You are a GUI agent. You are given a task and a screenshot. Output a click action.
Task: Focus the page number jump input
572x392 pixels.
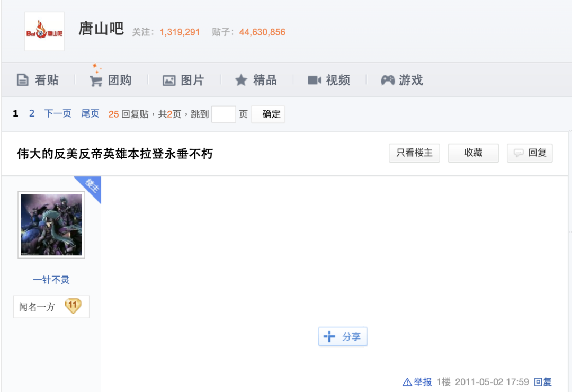click(224, 114)
